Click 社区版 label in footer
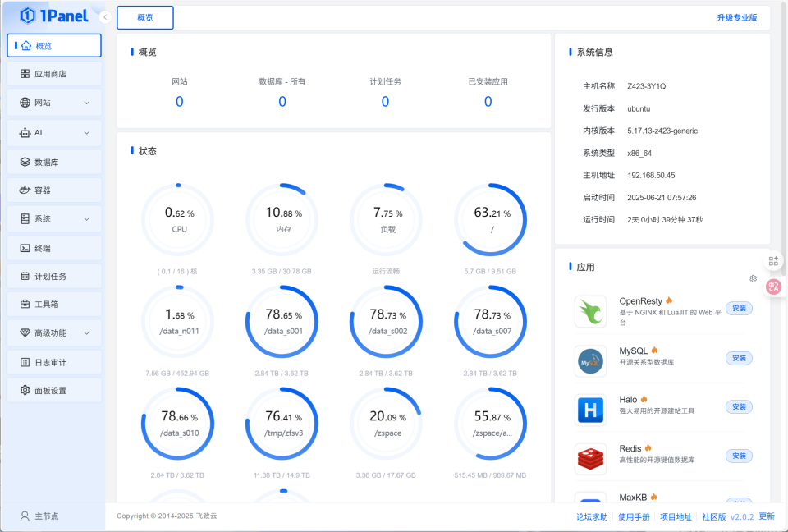Screen dimensions: 788x532 713,517
